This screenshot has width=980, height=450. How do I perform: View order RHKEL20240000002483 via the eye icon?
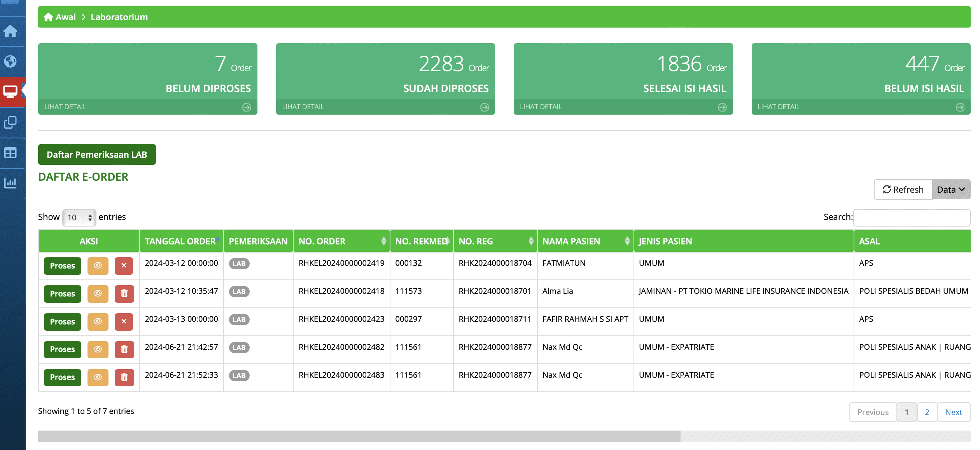tap(98, 377)
